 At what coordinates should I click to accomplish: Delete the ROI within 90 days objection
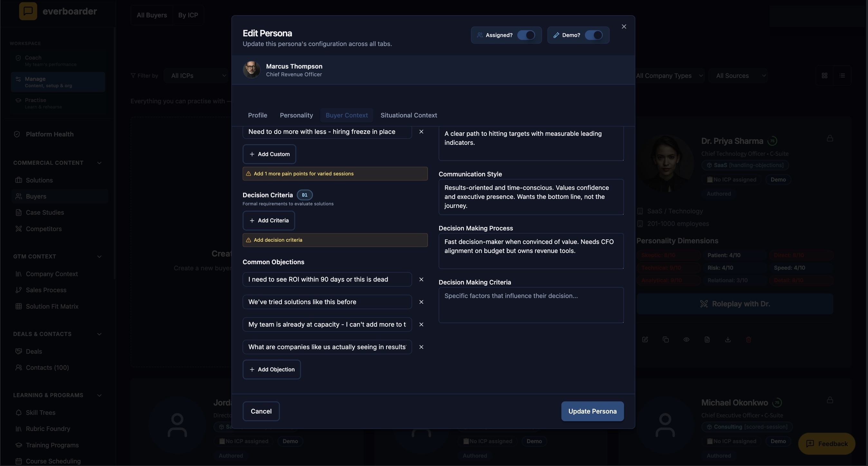[421, 279]
